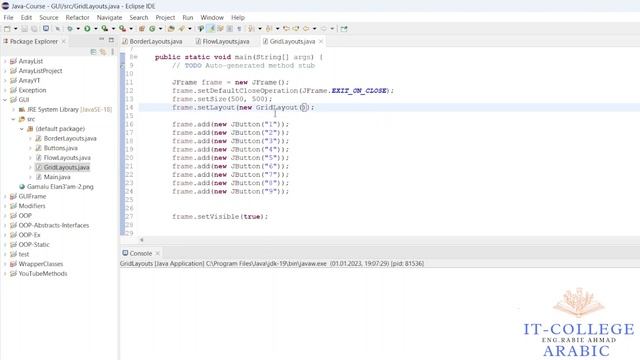Select FlowLayouts.java in the tree
640x360 pixels.
tap(67, 158)
